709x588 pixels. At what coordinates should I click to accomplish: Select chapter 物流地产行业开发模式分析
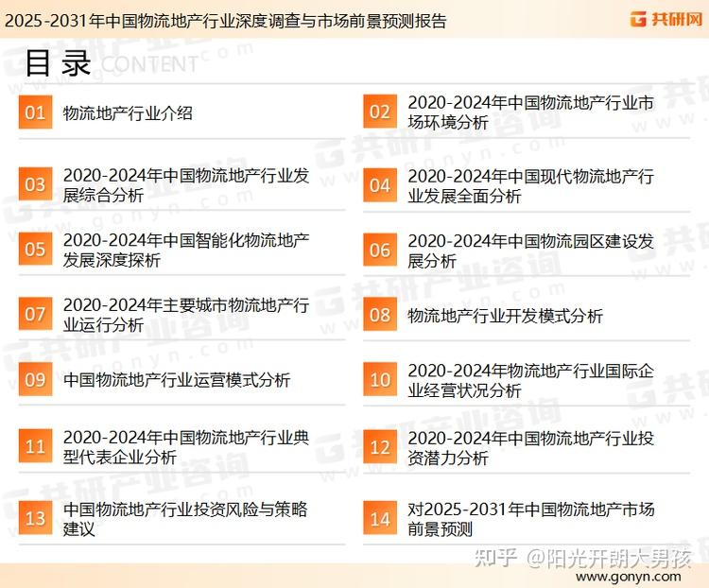505,316
